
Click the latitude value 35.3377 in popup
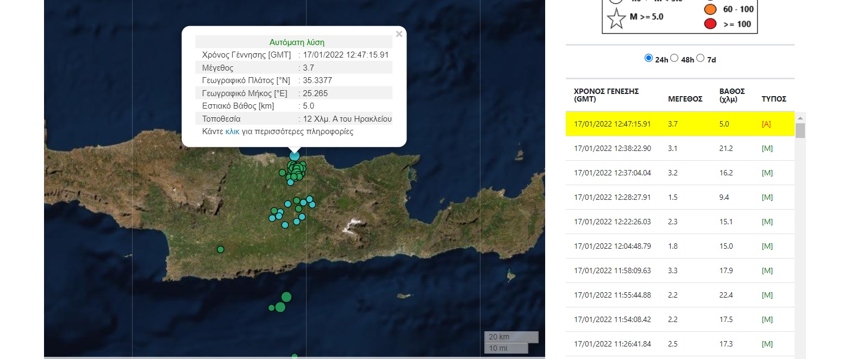(x=317, y=80)
